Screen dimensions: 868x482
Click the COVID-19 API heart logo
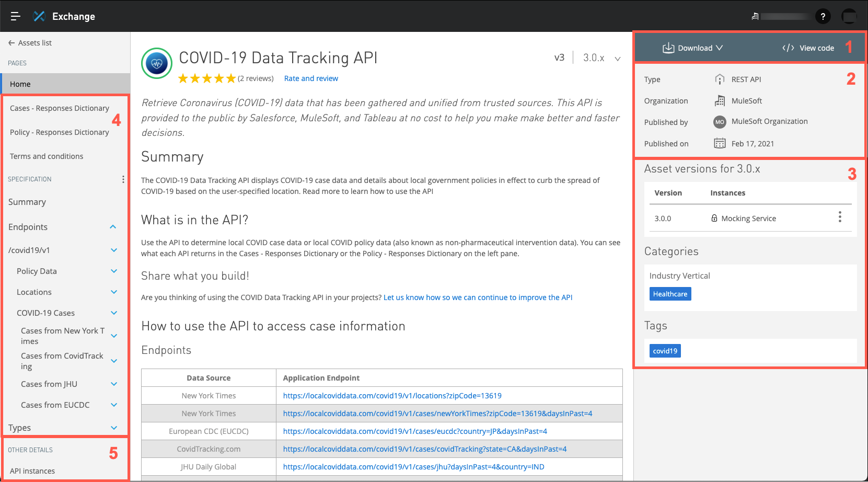click(x=157, y=63)
